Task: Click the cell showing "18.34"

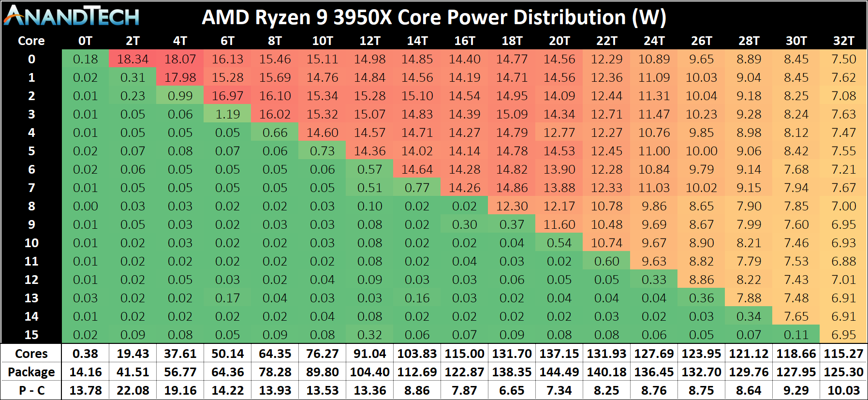Action: [132, 59]
